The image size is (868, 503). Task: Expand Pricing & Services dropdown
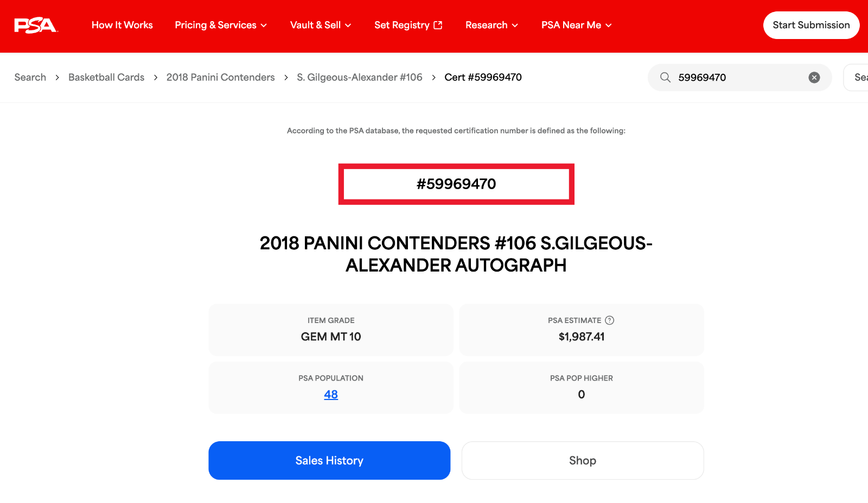[x=221, y=25]
